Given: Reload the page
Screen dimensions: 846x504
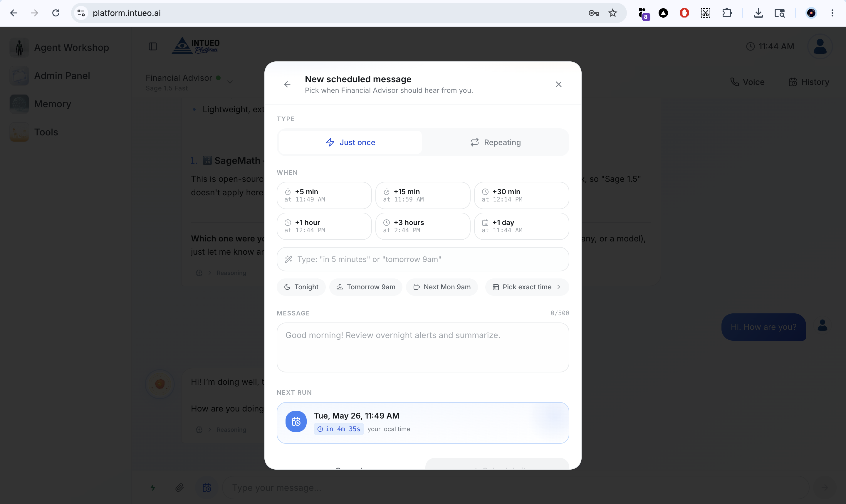Looking at the screenshot, I should 56,13.
